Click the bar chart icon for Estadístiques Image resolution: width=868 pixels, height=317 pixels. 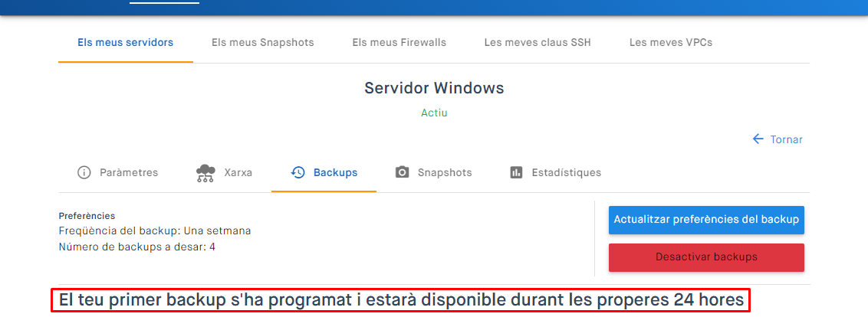pyautogui.click(x=516, y=172)
